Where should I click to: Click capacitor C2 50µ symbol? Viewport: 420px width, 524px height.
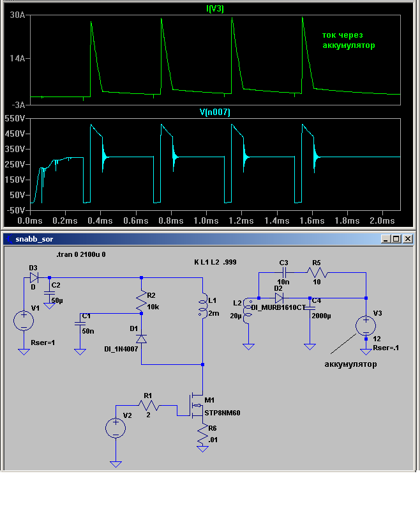pyautogui.click(x=49, y=293)
